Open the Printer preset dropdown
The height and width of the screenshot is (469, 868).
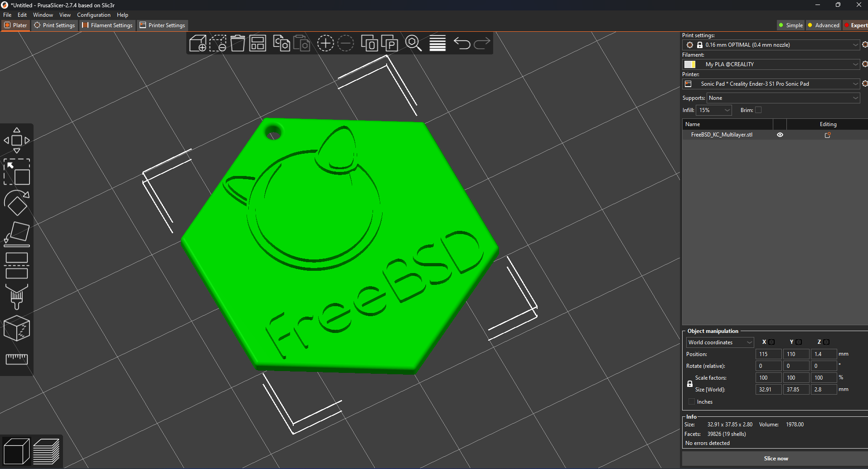click(771, 84)
